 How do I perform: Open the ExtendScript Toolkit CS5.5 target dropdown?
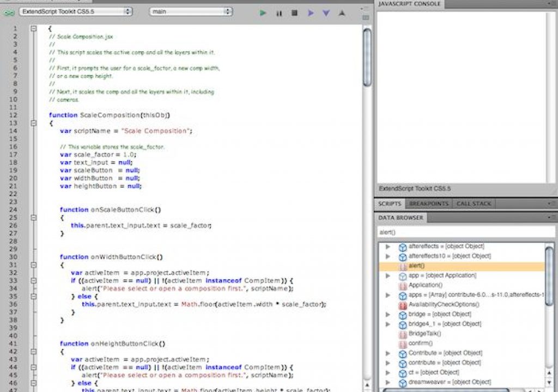point(75,11)
